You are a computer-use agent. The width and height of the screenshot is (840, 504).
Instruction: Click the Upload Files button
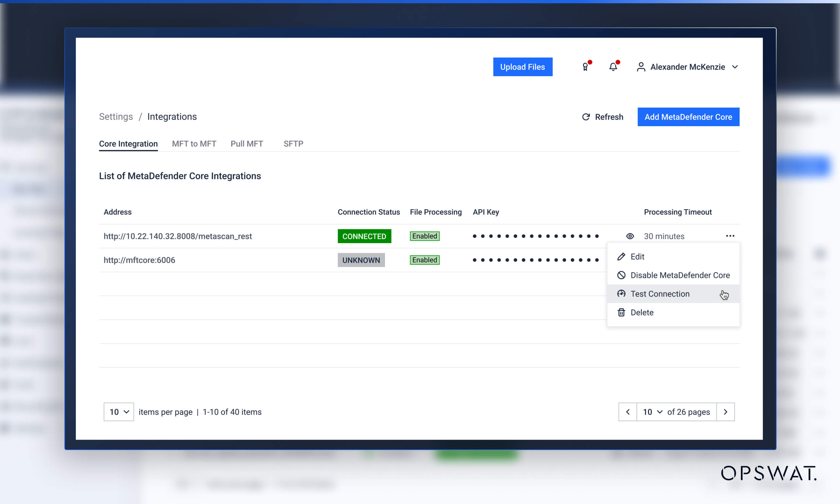[522, 67]
